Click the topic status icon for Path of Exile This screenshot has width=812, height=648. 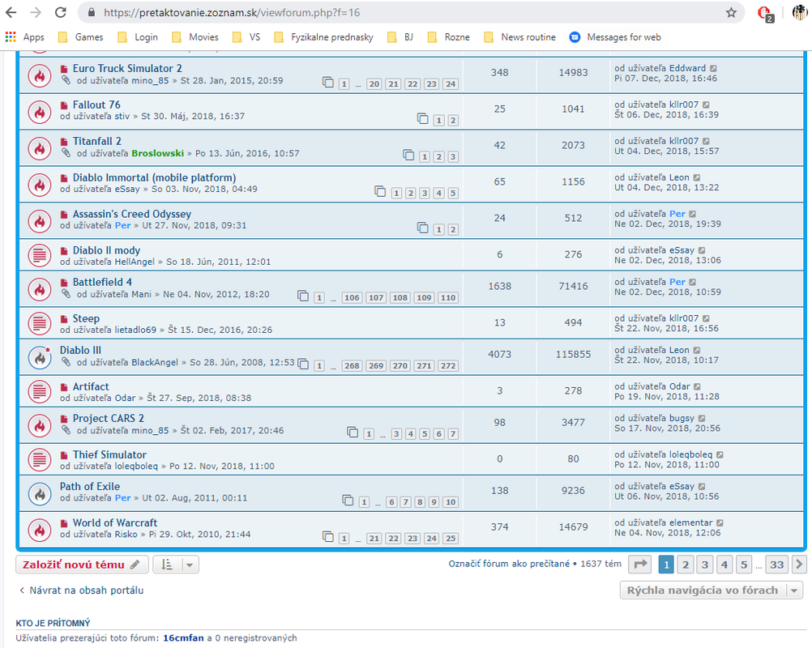pyautogui.click(x=40, y=494)
